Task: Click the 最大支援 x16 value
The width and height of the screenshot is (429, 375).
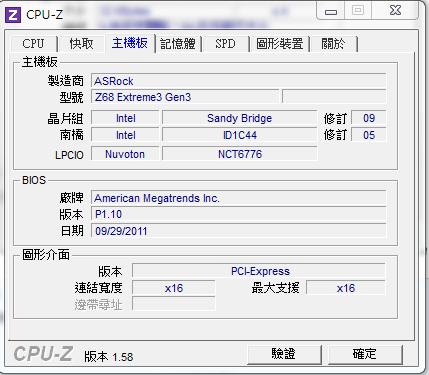Action: [x=346, y=288]
